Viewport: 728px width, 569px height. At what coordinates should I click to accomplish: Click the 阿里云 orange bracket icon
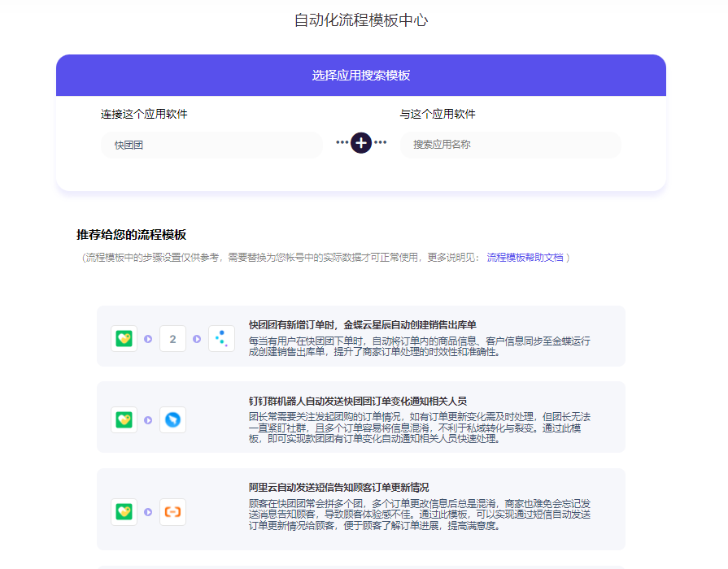172,511
